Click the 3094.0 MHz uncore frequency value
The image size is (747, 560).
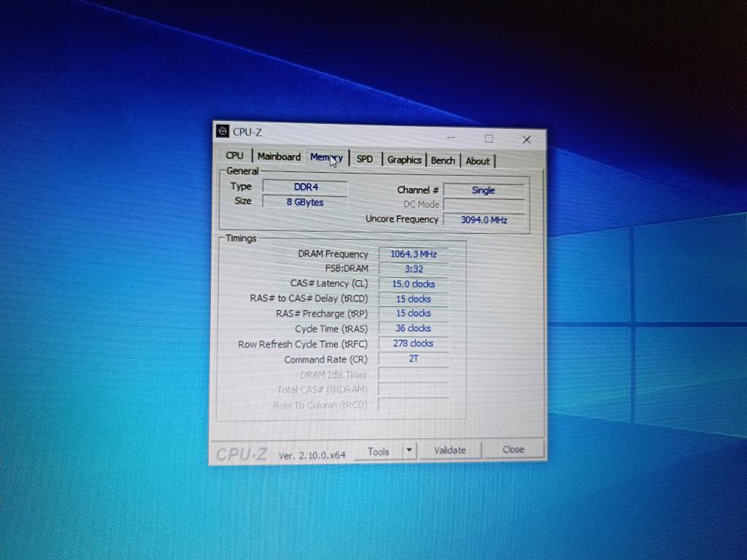tap(484, 219)
